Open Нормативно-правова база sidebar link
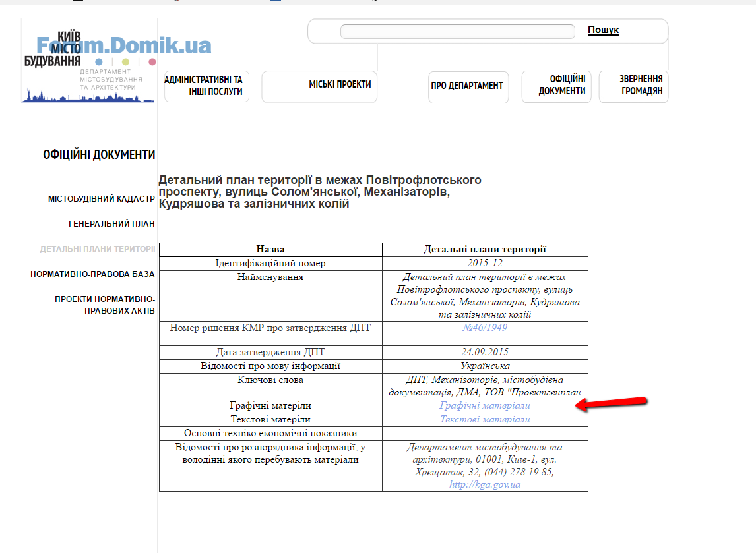Screen dimensions: 756x553 [92, 274]
